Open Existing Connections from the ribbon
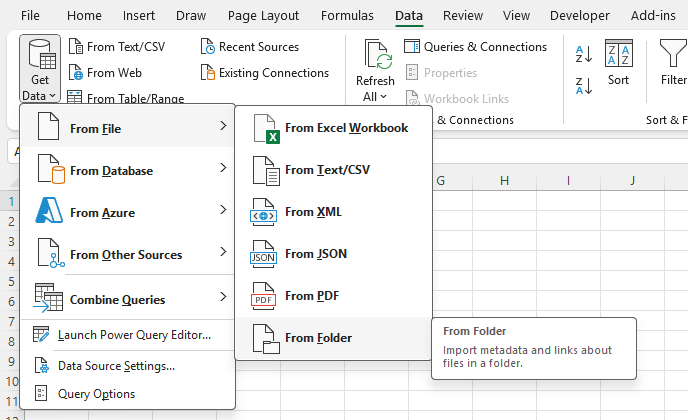The width and height of the screenshot is (688, 420). 265,72
